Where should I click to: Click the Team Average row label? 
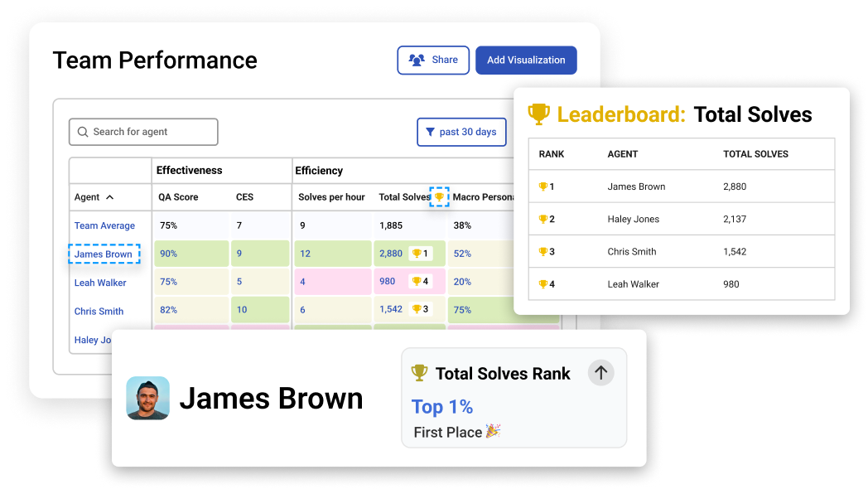coord(104,225)
